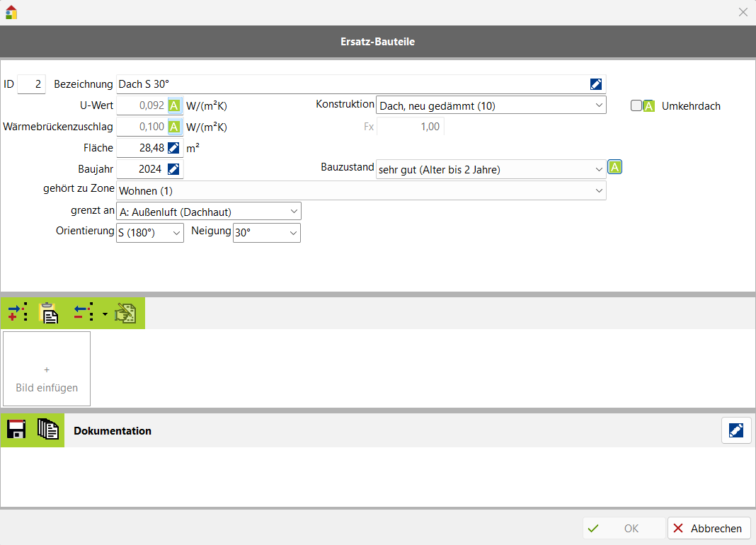Click the edit pencil next to Bezeichnung

coord(596,84)
